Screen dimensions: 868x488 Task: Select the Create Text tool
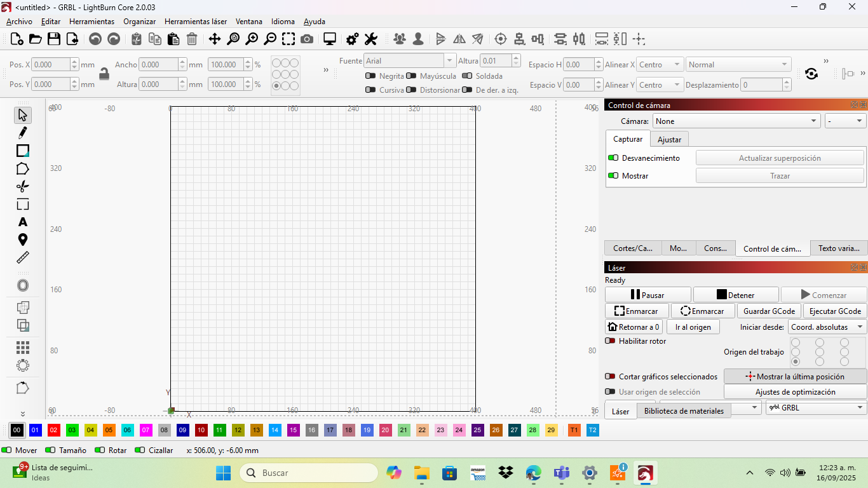(23, 222)
